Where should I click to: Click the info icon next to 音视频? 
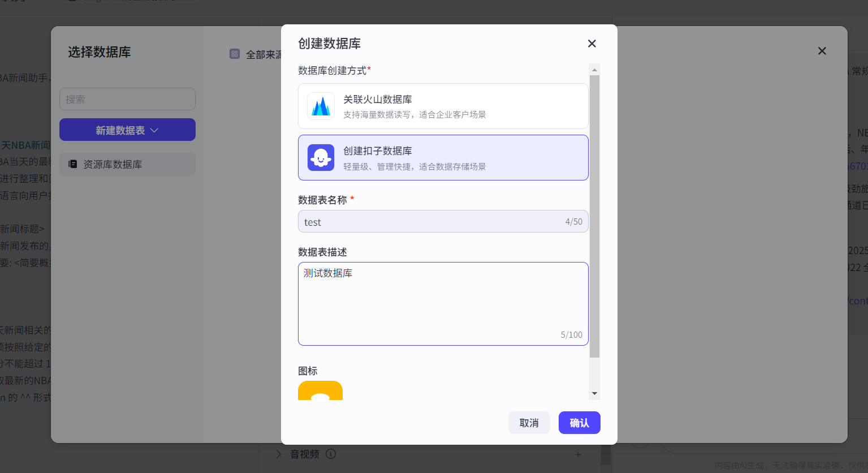click(x=331, y=454)
